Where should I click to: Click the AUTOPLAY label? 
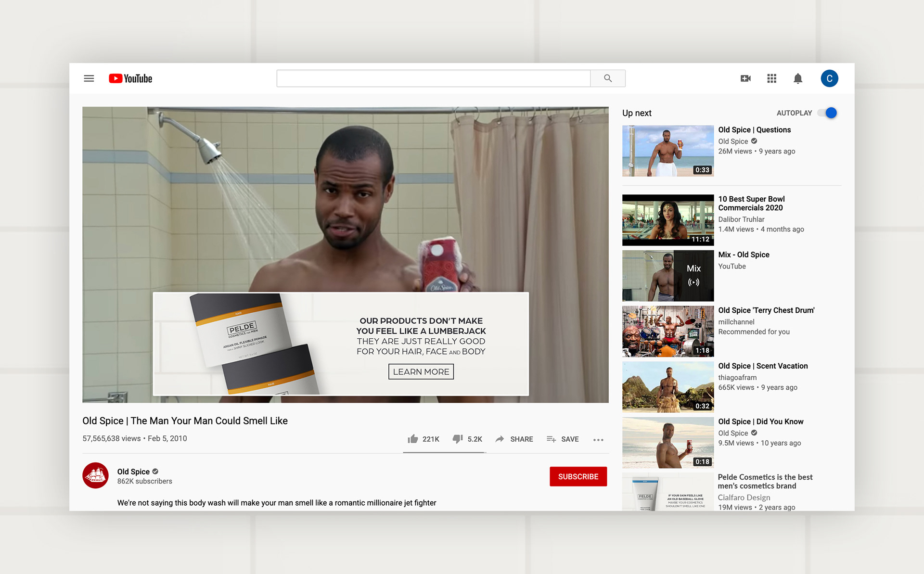pyautogui.click(x=794, y=113)
